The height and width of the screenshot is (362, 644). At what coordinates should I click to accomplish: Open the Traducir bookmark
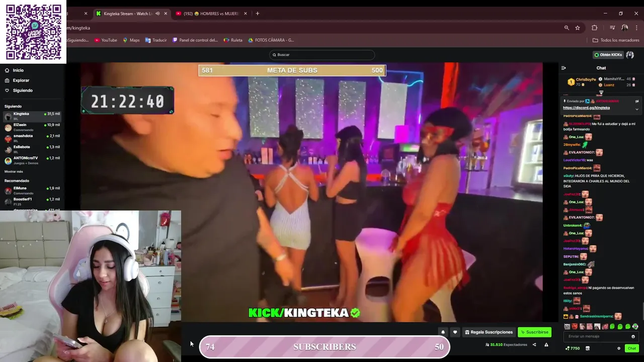[156, 40]
